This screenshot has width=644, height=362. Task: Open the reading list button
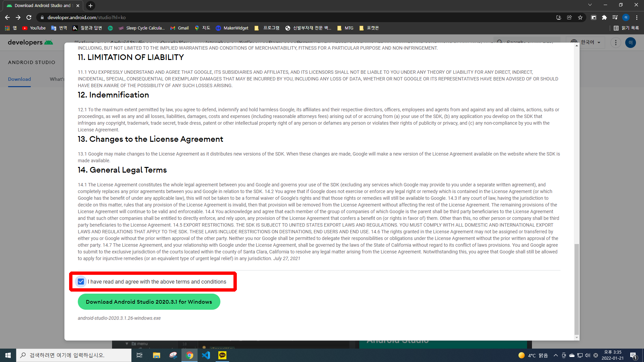626,28
